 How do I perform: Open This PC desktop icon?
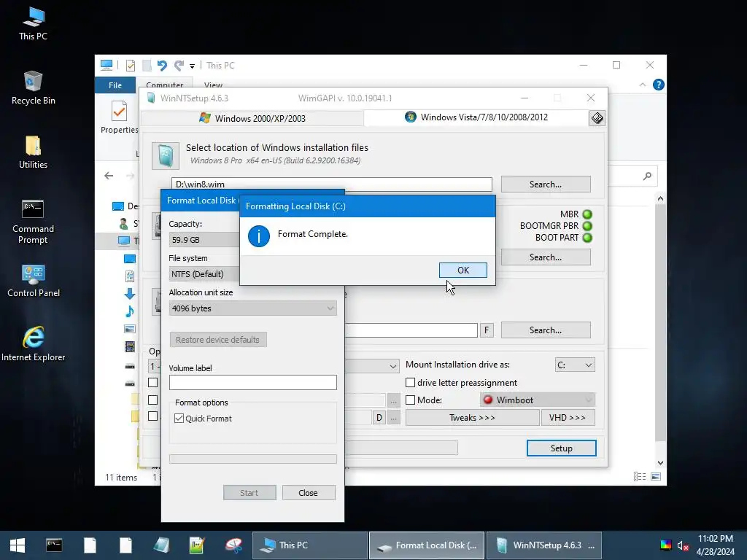coord(33,24)
